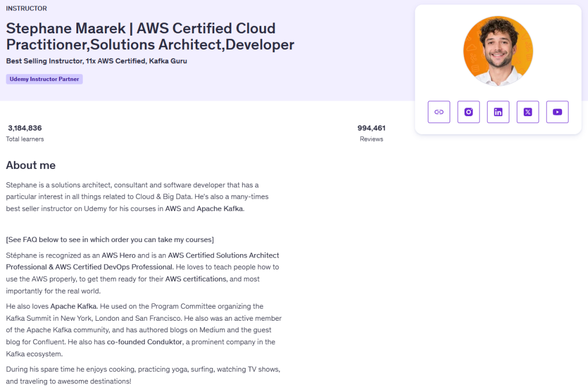Click the About me heading

click(x=31, y=166)
